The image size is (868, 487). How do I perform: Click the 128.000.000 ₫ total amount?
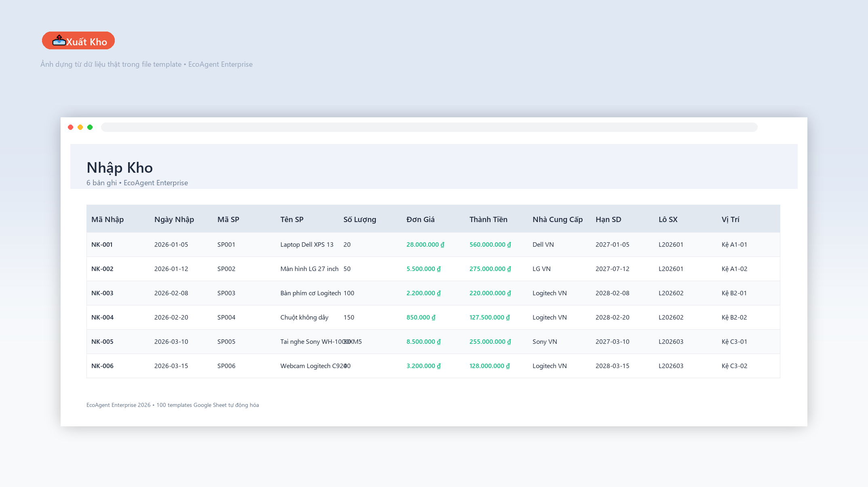[490, 366]
